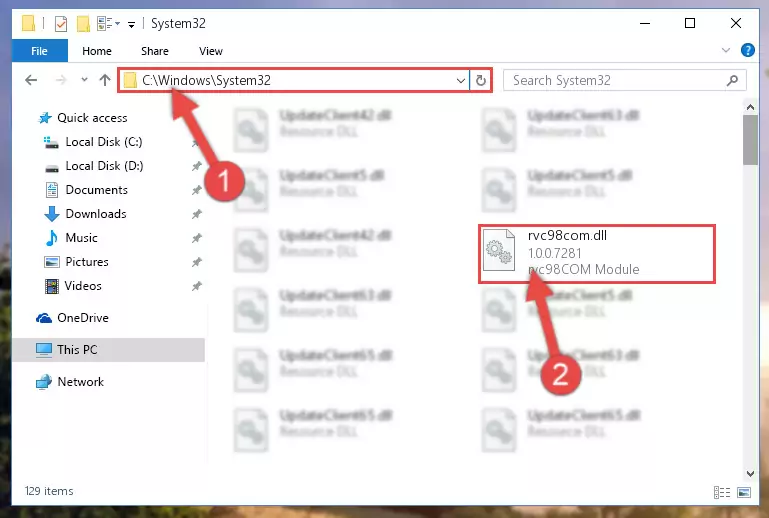
Task: Open Explorer help question mark
Action: click(x=747, y=50)
